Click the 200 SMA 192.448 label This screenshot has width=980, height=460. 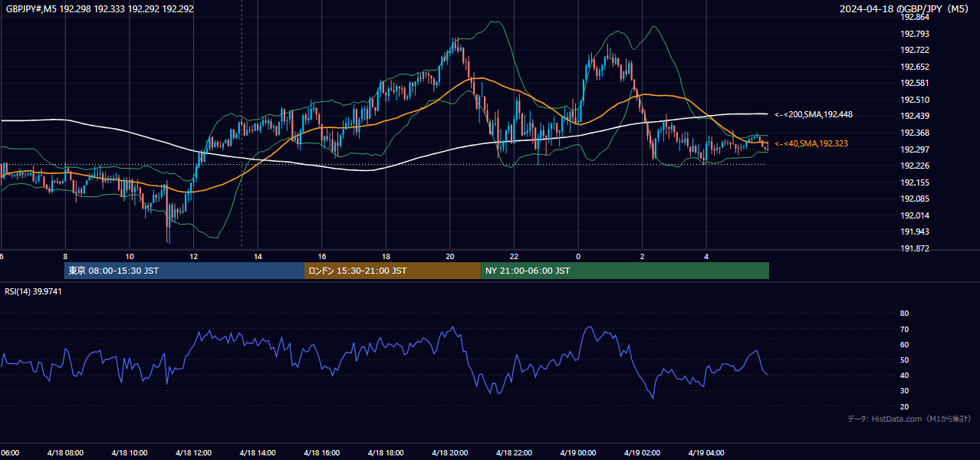814,114
